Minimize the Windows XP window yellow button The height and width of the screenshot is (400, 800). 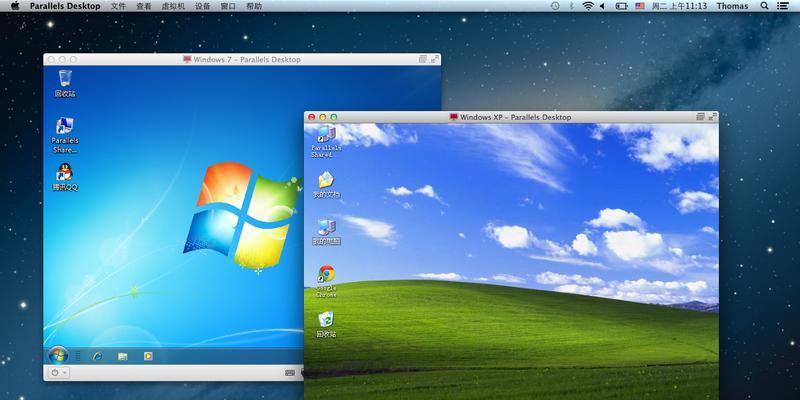tap(322, 117)
